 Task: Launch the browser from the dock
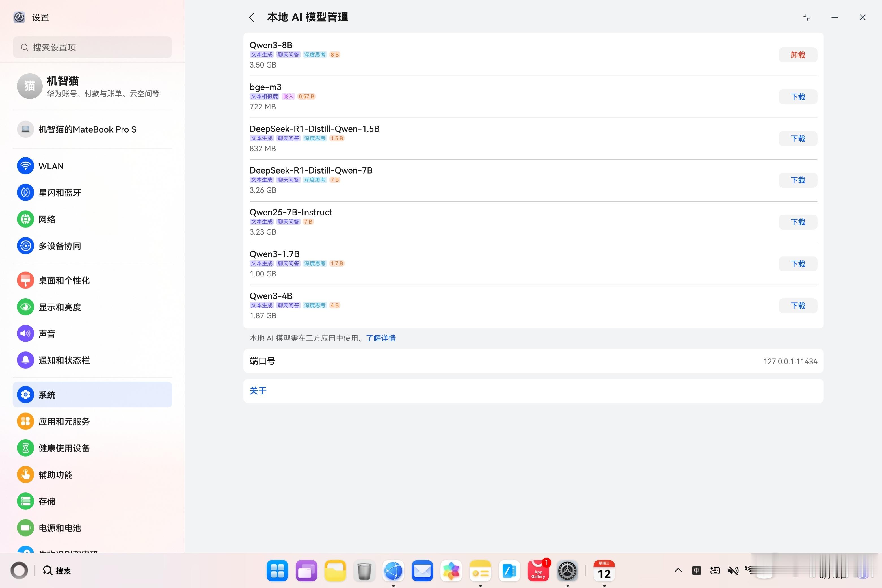(393, 571)
